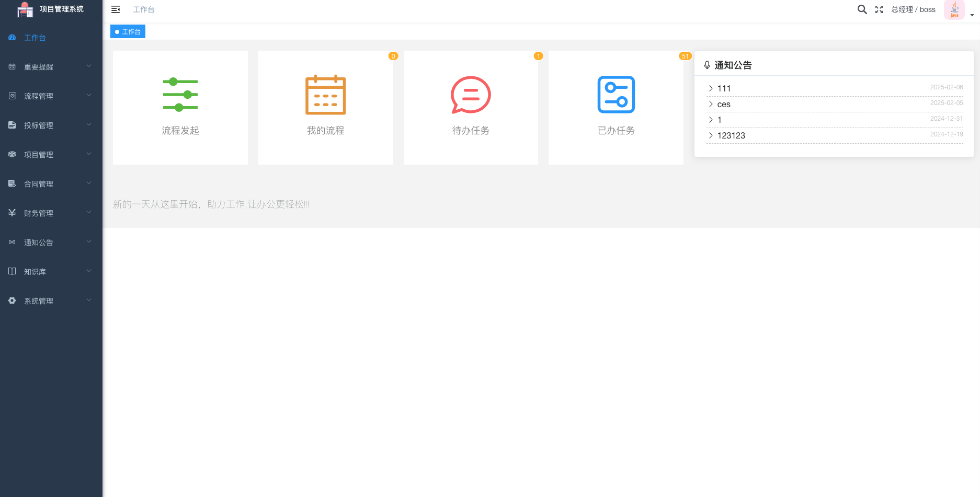Open announcement titled 123123
The image size is (980, 497).
pos(731,135)
